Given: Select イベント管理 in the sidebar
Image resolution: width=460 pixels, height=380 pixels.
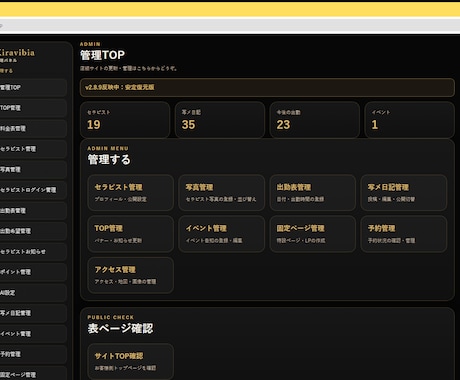Looking at the screenshot, I should click(x=33, y=334).
